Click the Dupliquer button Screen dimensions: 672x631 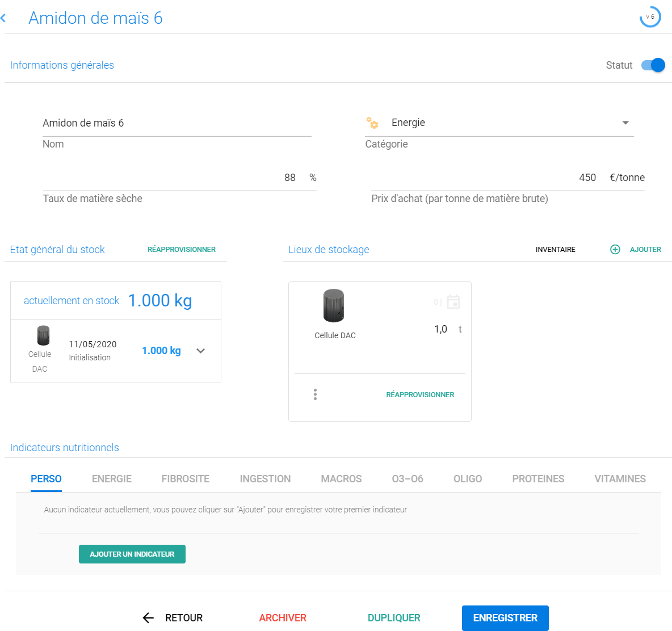coord(394,618)
